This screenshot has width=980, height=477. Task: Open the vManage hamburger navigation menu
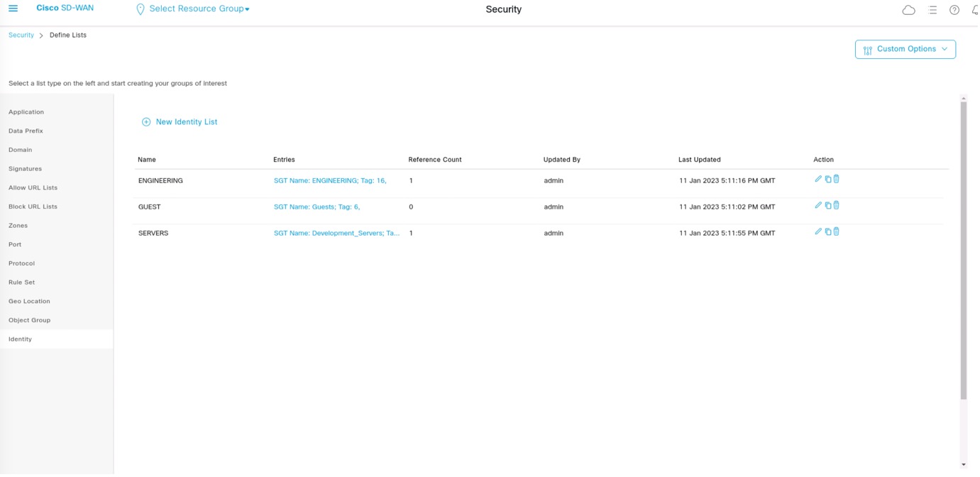coord(12,9)
